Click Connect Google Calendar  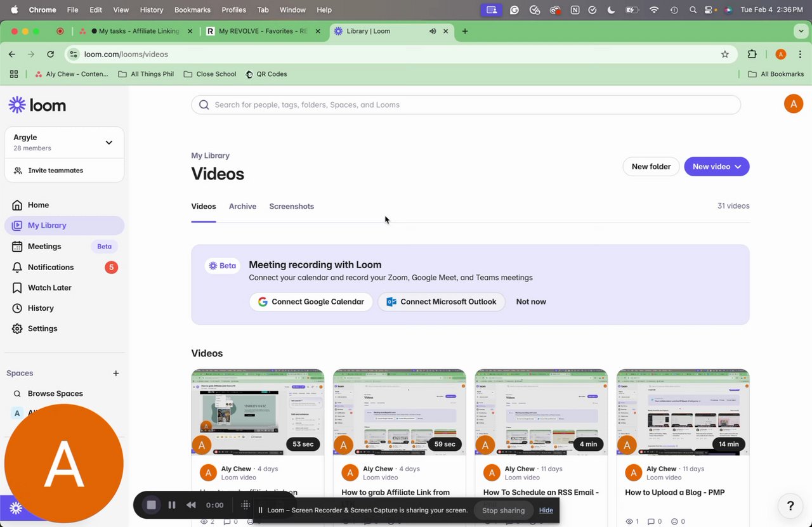click(311, 302)
